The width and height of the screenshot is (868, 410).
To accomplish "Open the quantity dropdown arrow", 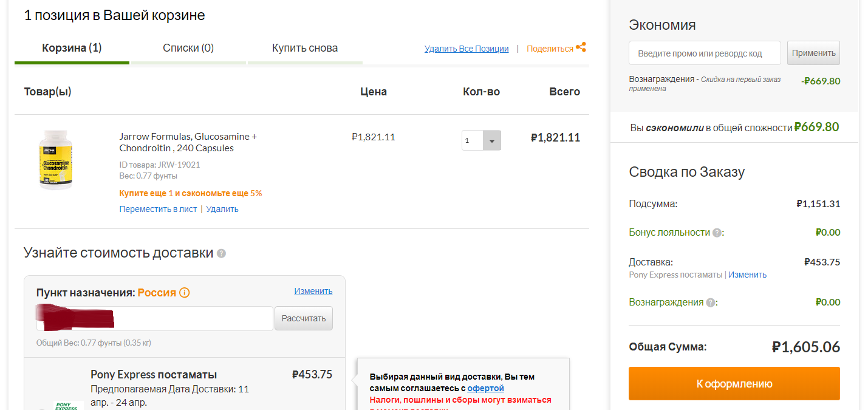I will pyautogui.click(x=491, y=140).
